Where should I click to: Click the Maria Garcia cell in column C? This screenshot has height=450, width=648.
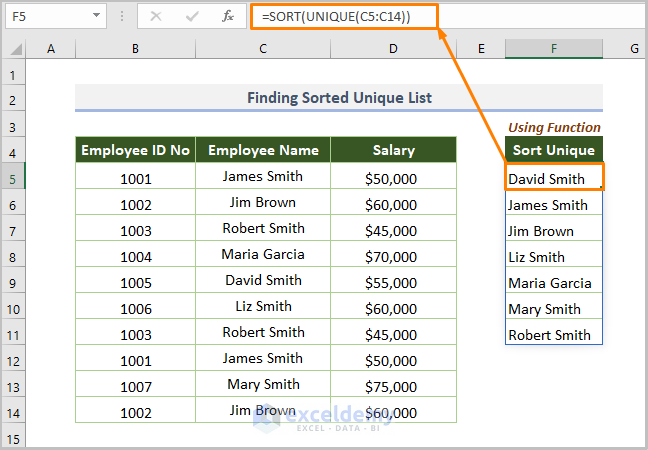click(x=263, y=254)
